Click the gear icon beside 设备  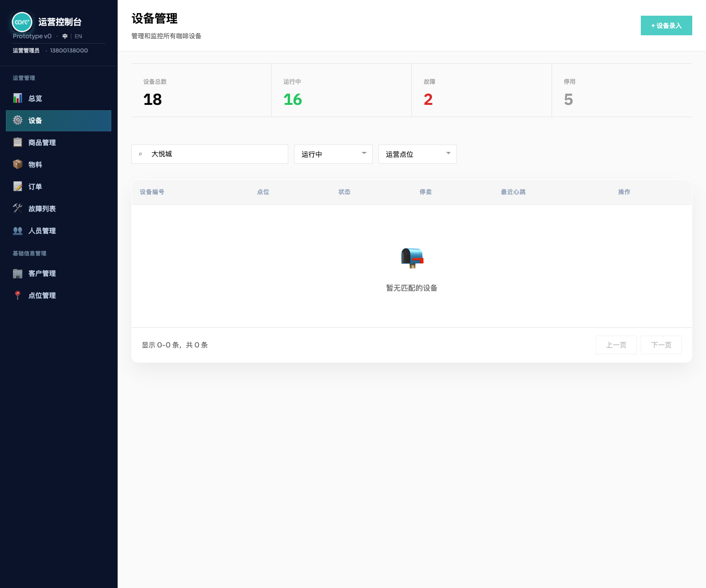point(18,120)
